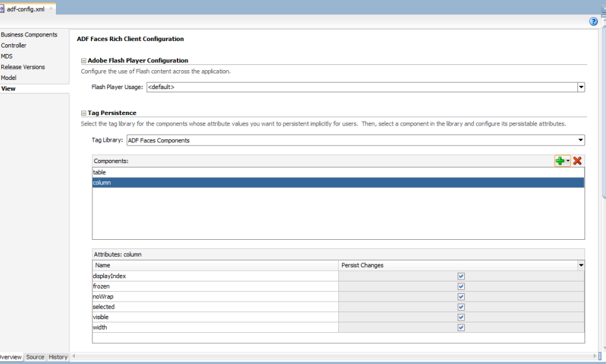Screen dimensions: 606x364
Task: Select the displayIndex attribute name
Action: 109,276
